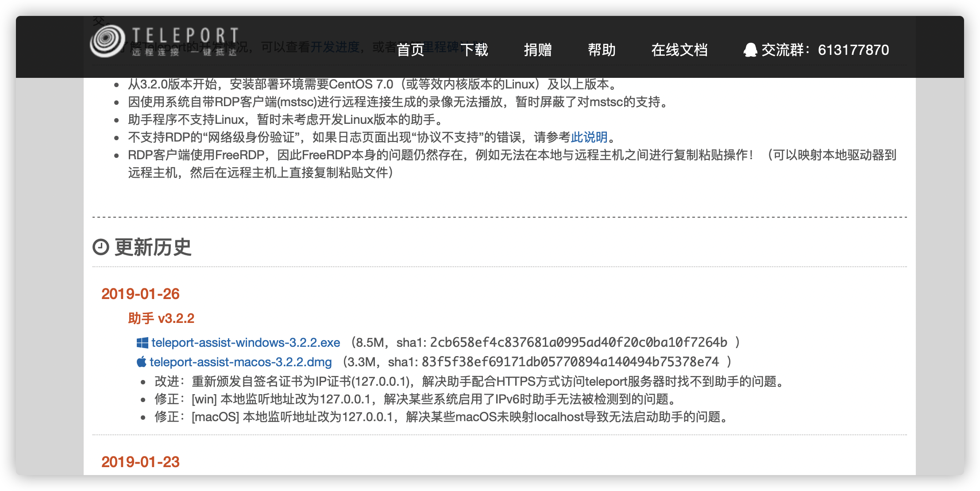Download teleport-assist-windows-3.2.2.exe
This screenshot has width=980, height=491.
245,342
